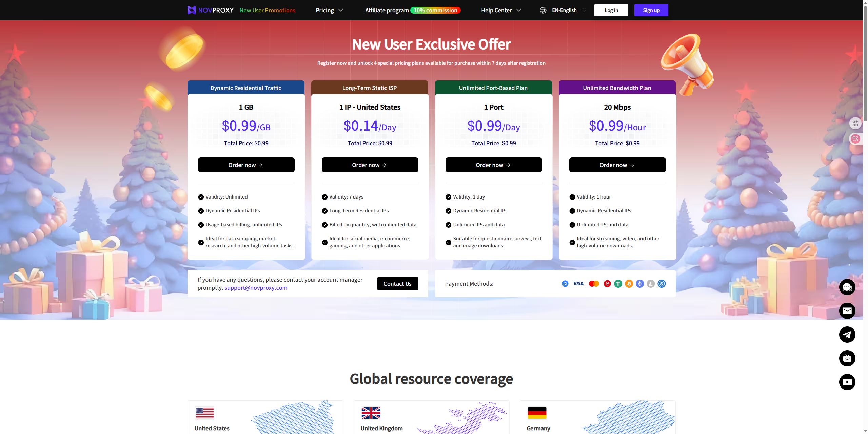Open New User Promotions nav link
Viewport: 868px width, 434px height.
click(267, 10)
